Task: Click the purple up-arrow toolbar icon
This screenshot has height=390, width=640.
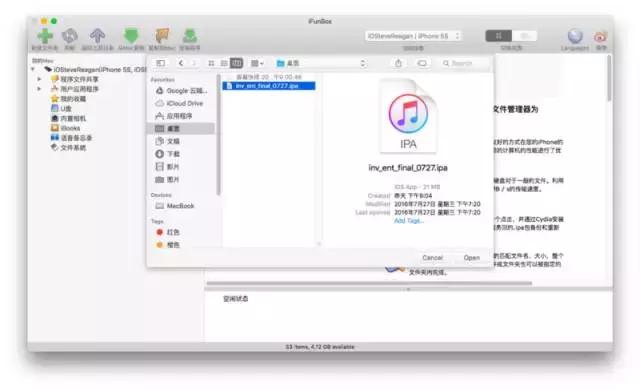Action: pyautogui.click(x=97, y=36)
